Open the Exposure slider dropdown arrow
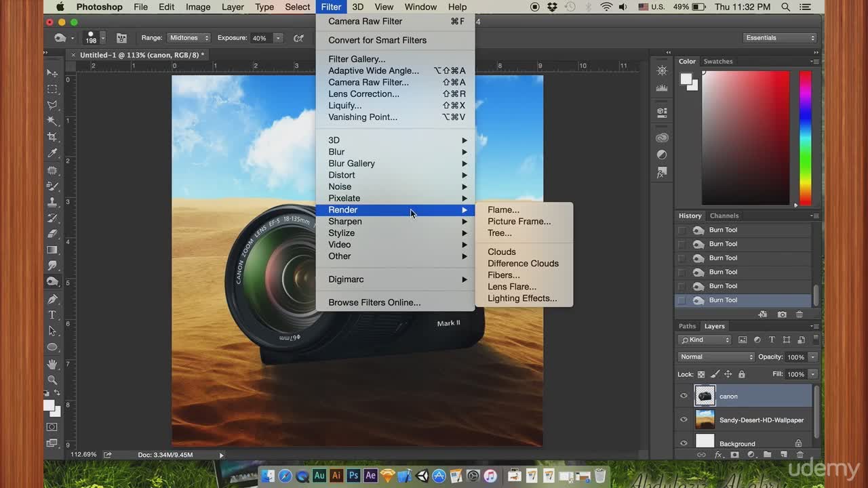Viewport: 868px width, 488px height. coord(277,38)
